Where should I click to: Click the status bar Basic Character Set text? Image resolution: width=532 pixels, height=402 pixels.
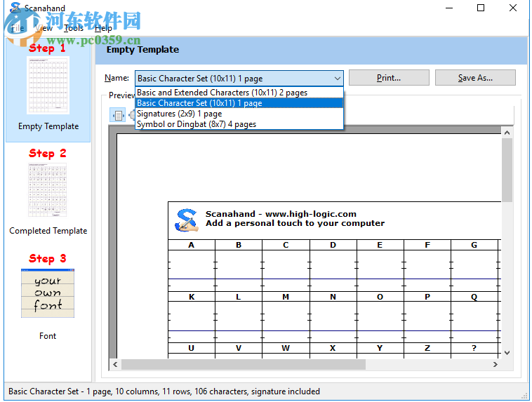click(x=164, y=391)
